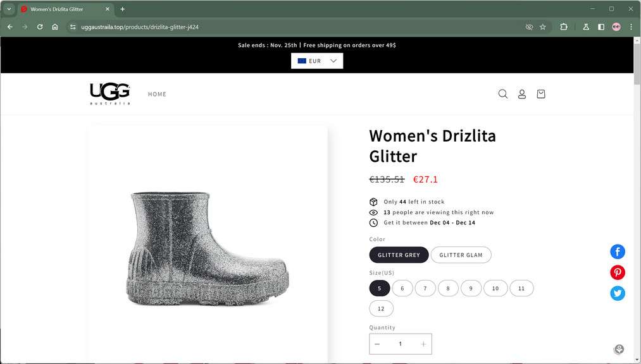Open the tab search dropdown arrow
The width and height of the screenshot is (641, 364).
pos(9,9)
